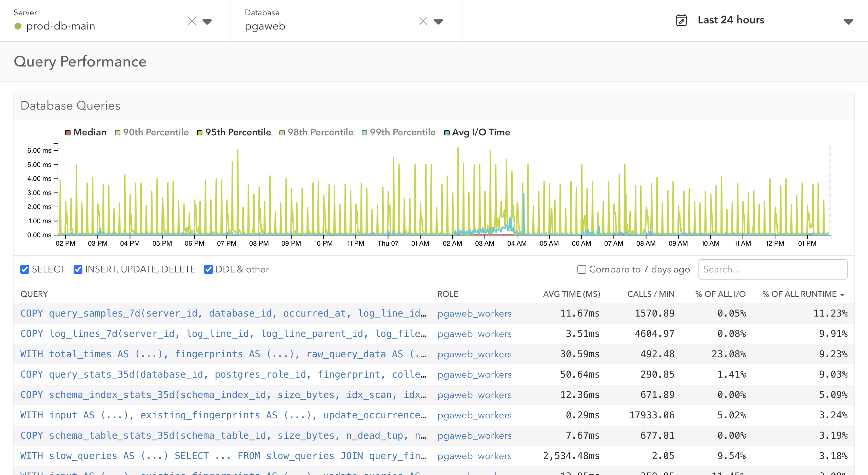Sort by AVG TIME (MS) column
This screenshot has width=868, height=475.
(x=571, y=294)
